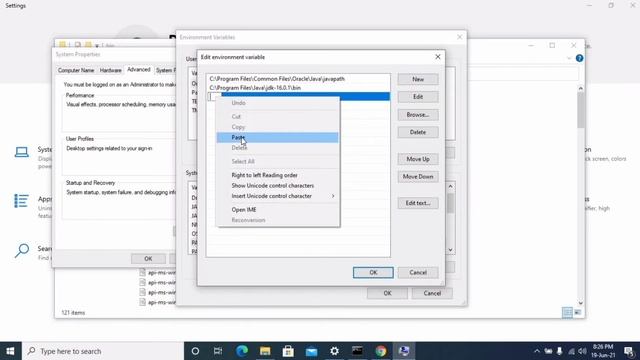Choose Paste in the context menu
Screen dimensions: 640x360
pyautogui.click(x=278, y=138)
